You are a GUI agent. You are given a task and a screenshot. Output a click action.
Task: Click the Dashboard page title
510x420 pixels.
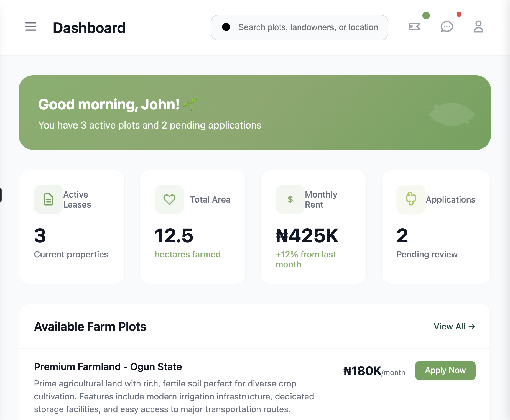tap(89, 27)
